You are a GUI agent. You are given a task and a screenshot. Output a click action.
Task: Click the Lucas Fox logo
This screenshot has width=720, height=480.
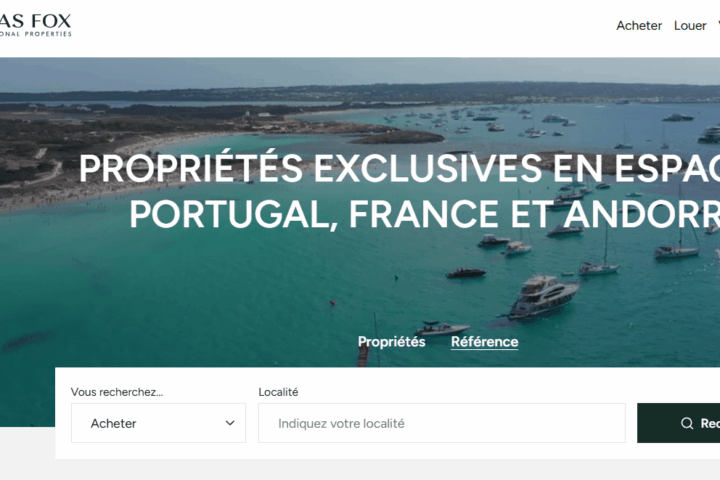[35, 25]
